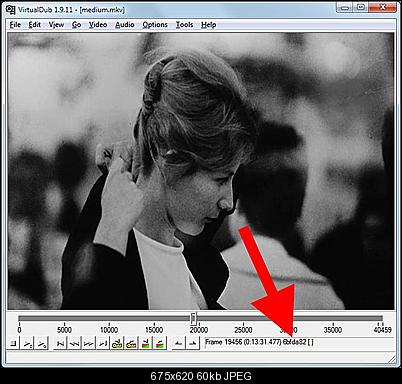Click the '5000' timeline tick label
This screenshot has height=384, width=402.
click(64, 330)
